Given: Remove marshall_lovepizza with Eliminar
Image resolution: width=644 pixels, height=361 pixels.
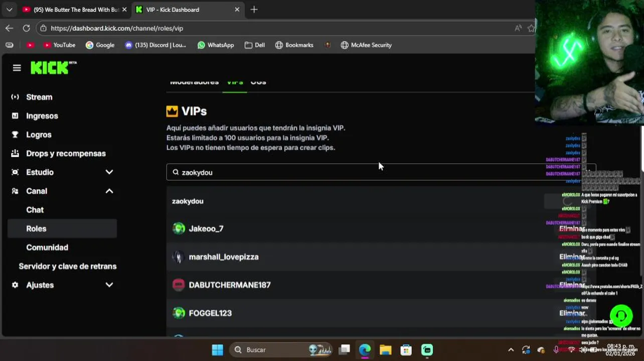Looking at the screenshot, I should coord(571,257).
